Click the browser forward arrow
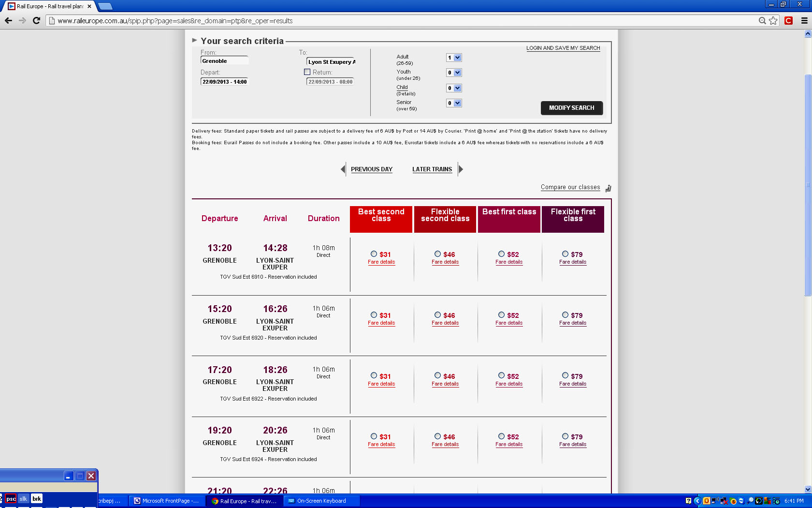The image size is (812, 508). [22, 20]
